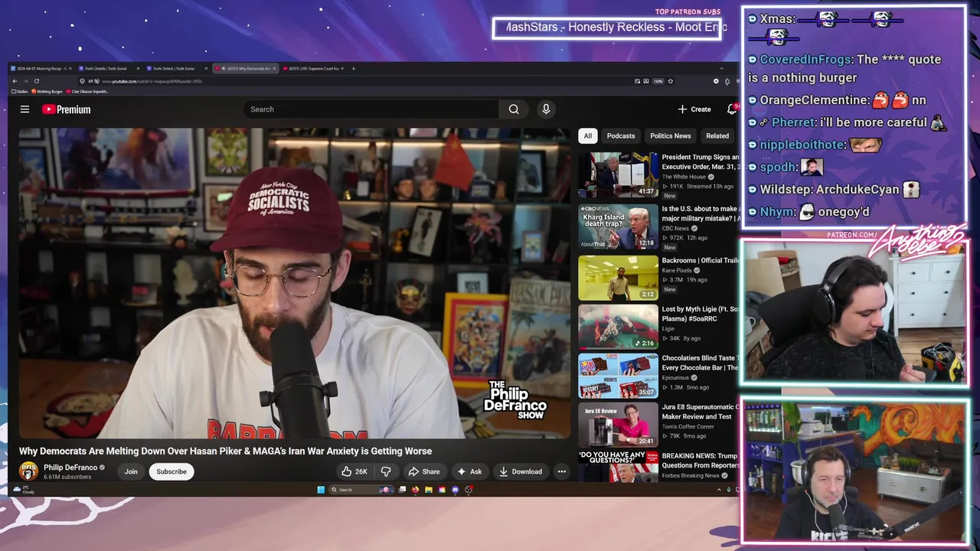Go back using browser back arrow
980x551 pixels.
(15, 81)
